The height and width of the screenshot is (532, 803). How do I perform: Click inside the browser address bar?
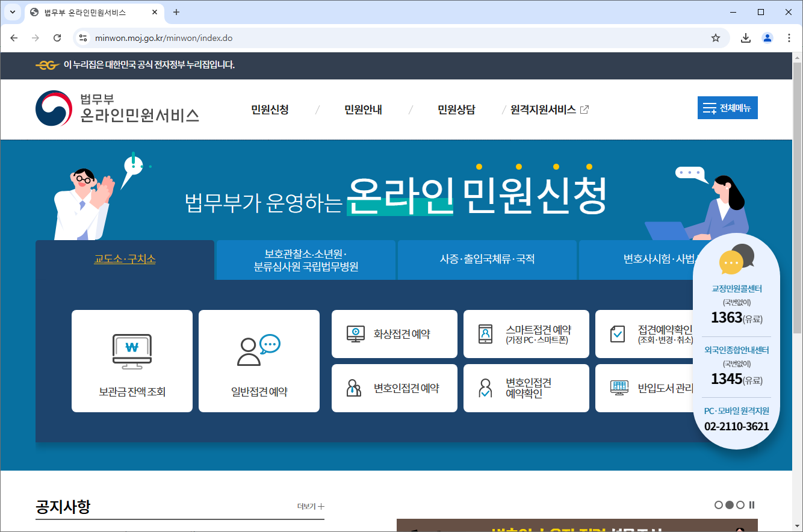point(241,37)
